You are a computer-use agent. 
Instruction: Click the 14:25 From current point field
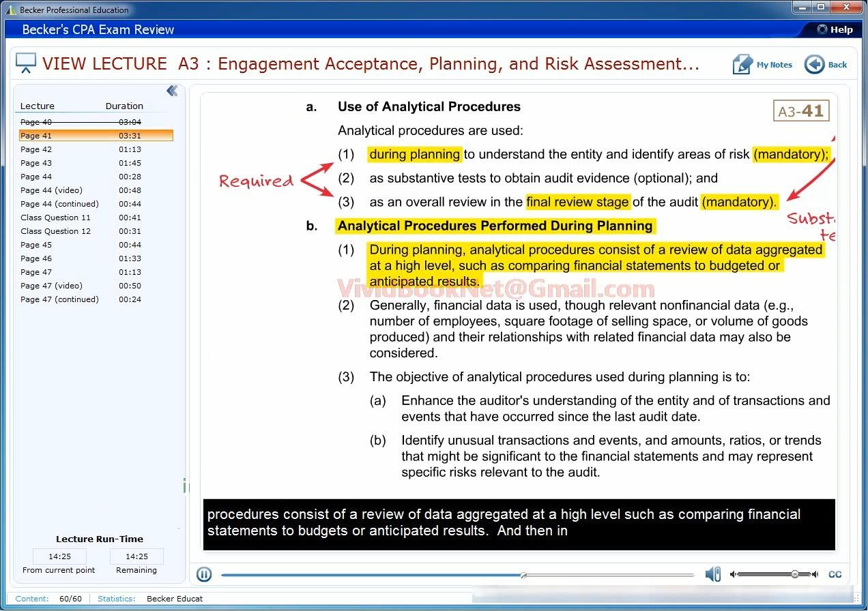[59, 556]
